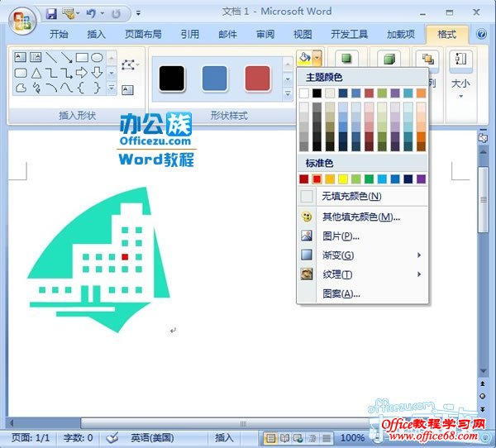
Task: Click the 英语(美国) language indicator
Action: tap(152, 438)
